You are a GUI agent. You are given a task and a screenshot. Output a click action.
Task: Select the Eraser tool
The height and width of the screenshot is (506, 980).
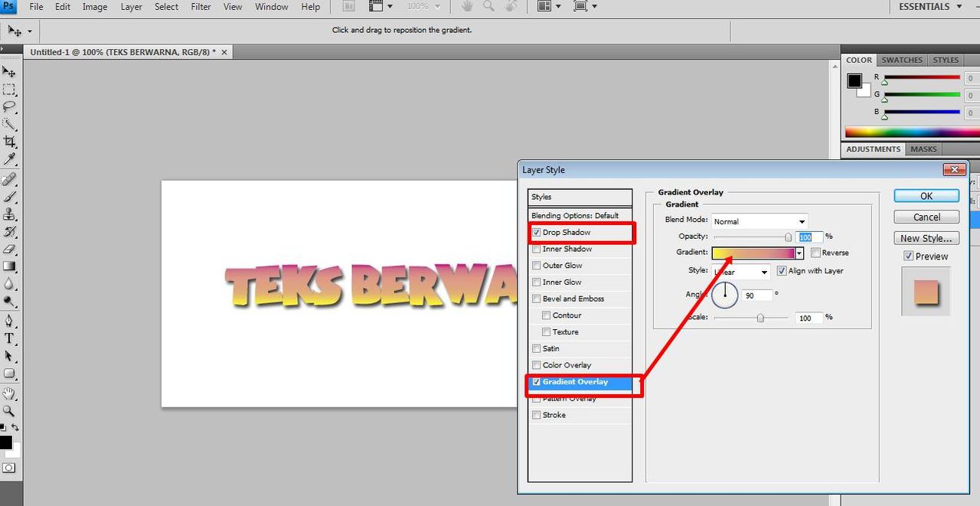[x=9, y=249]
